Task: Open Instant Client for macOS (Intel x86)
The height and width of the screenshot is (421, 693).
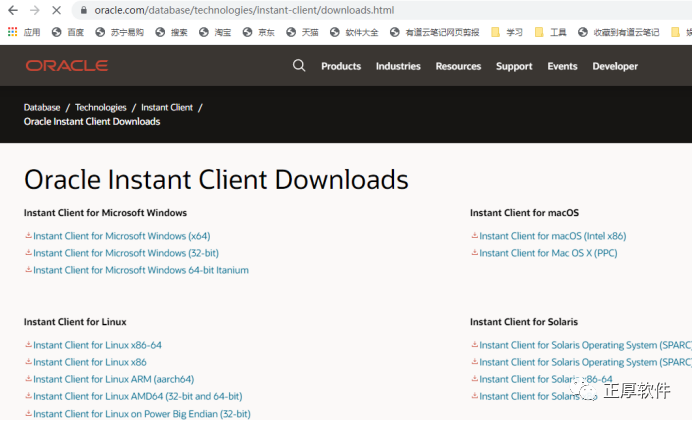Action: point(552,236)
